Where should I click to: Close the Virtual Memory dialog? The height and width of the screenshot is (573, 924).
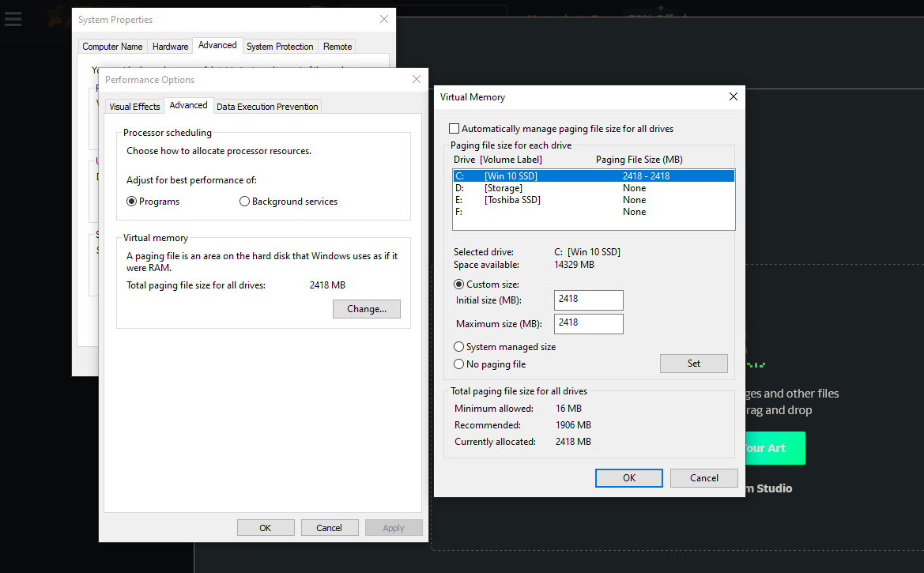(x=733, y=96)
